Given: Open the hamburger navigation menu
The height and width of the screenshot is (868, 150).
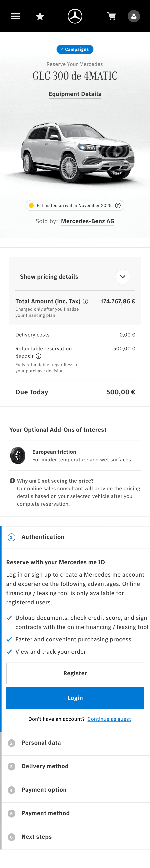Looking at the screenshot, I should 15,16.
